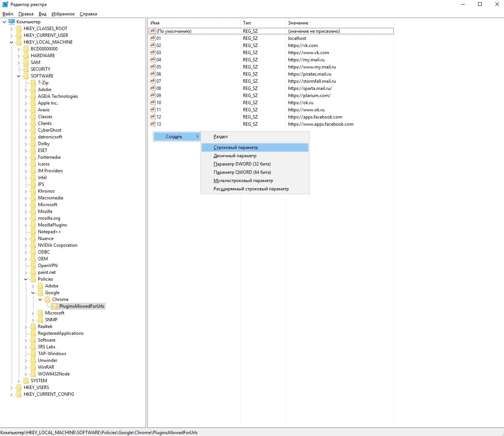This screenshot has width=504, height=436.
Task: Select the Adobe key under Policies
Action: coord(52,286)
